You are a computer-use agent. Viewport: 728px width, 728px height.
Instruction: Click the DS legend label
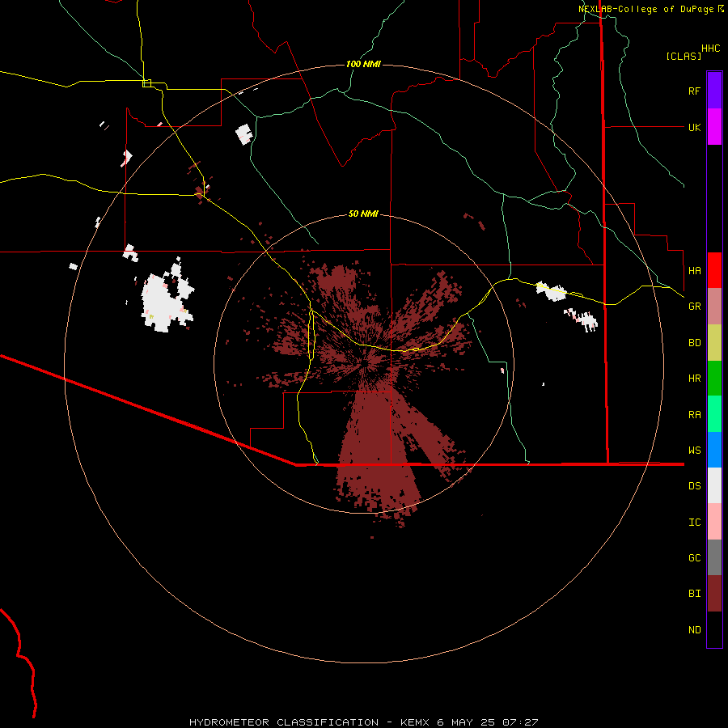coord(694,486)
